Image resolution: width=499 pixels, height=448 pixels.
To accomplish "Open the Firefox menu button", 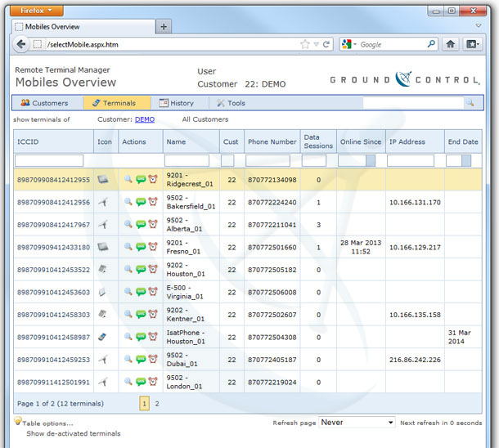I will tap(37, 11).
